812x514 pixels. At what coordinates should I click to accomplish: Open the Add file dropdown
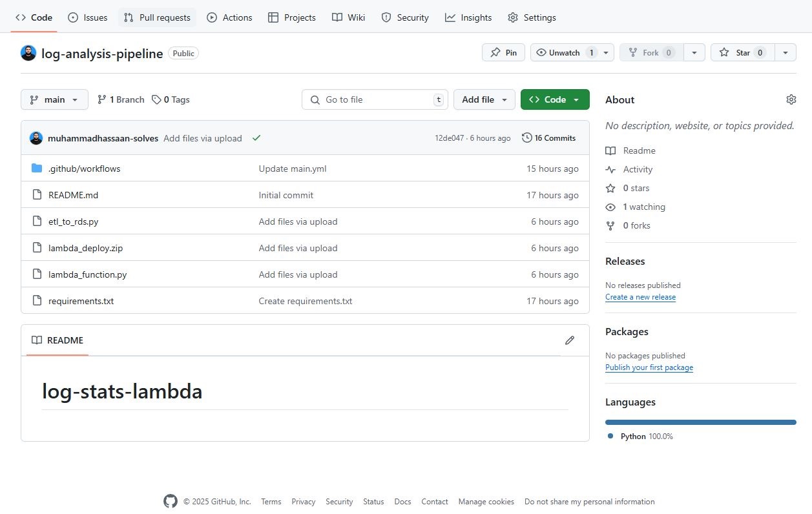point(484,99)
